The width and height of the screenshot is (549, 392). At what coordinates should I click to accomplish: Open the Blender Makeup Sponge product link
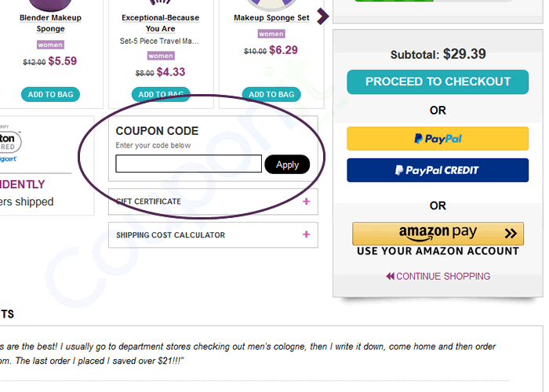[51, 23]
